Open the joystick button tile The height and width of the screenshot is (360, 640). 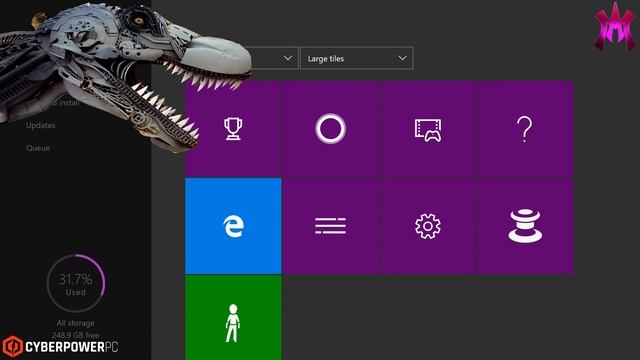525,226
